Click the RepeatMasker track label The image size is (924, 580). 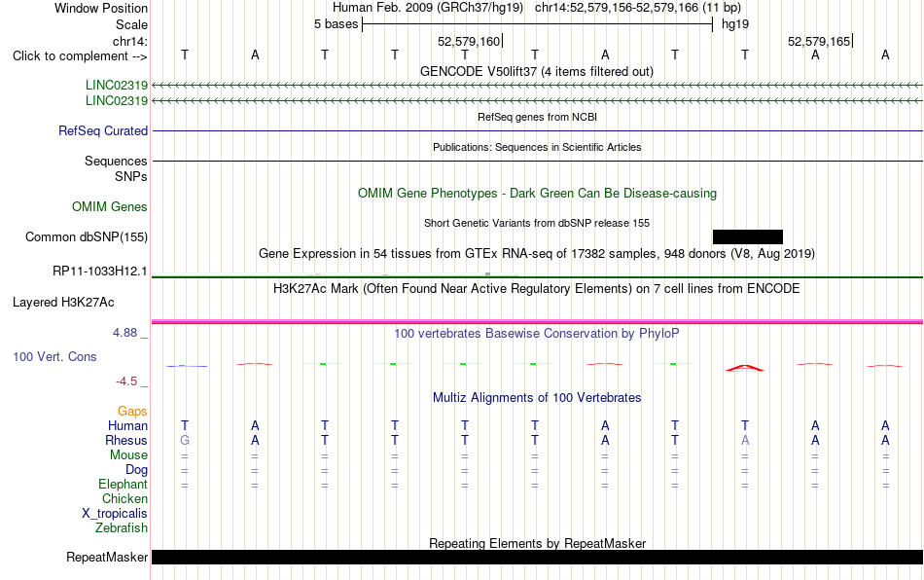point(107,557)
